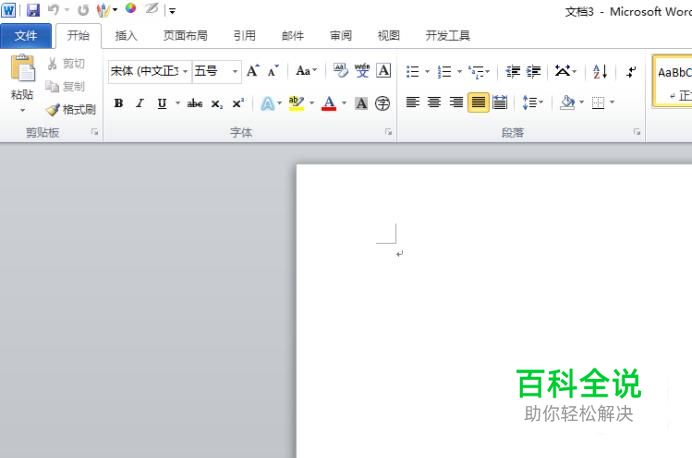This screenshot has height=458, width=692.
Task: Toggle character shading (gray A)
Action: pos(361,103)
